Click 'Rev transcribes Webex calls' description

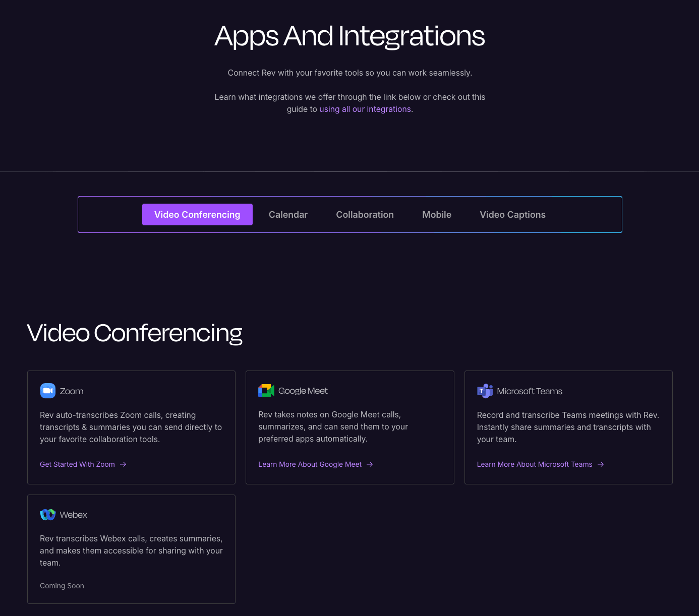(x=131, y=550)
